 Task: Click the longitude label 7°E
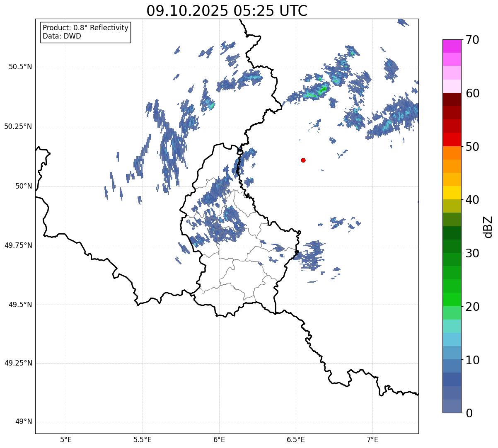pyautogui.click(x=372, y=439)
